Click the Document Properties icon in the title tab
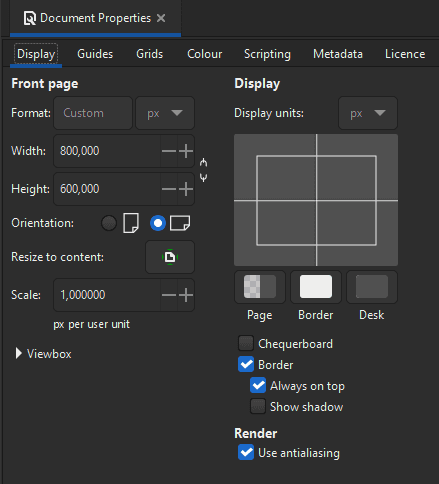439x484 pixels. coord(30,18)
